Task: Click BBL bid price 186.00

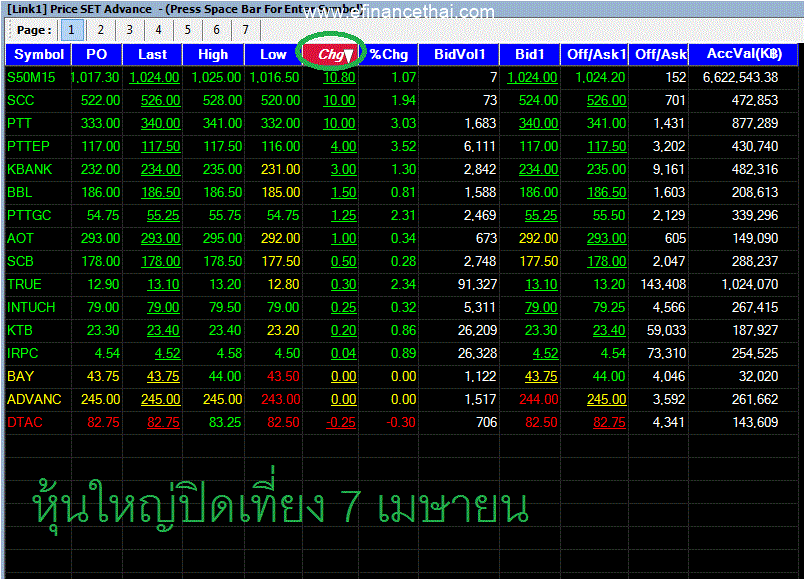Action: pos(538,192)
